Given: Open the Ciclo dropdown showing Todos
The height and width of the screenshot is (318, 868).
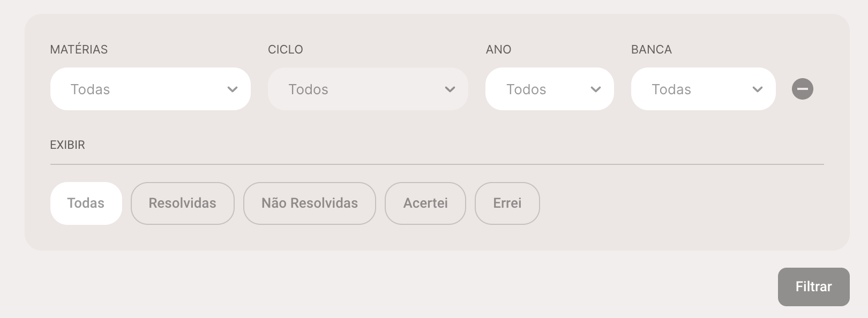Looking at the screenshot, I should click(368, 89).
